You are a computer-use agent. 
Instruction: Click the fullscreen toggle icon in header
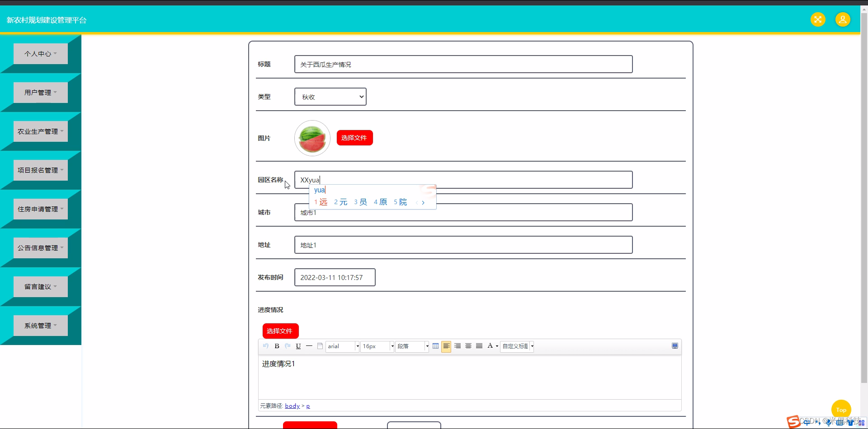click(x=817, y=19)
